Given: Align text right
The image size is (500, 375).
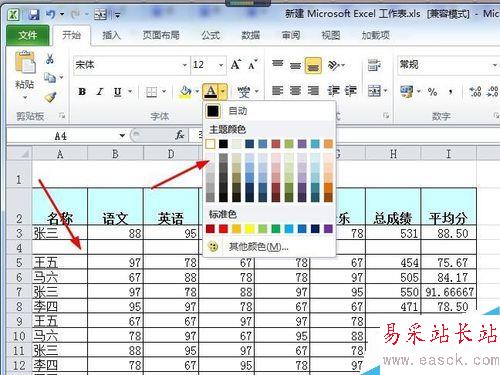Looking at the screenshot, I should click(313, 91).
